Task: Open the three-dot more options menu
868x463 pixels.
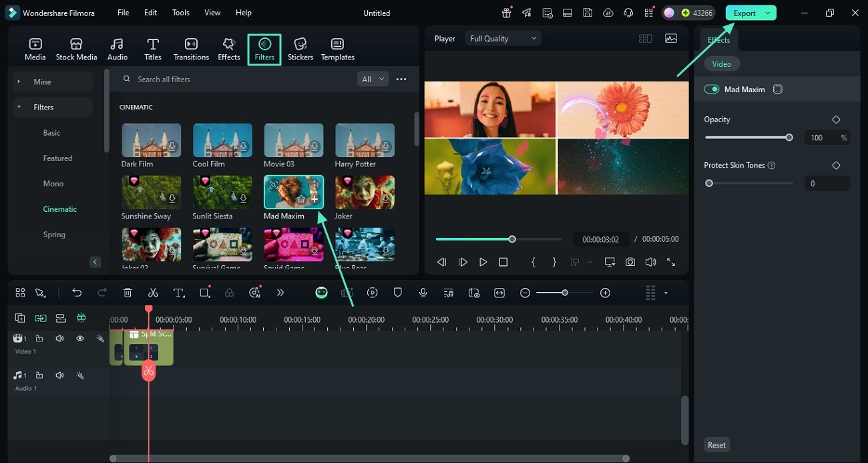Action: tap(401, 79)
